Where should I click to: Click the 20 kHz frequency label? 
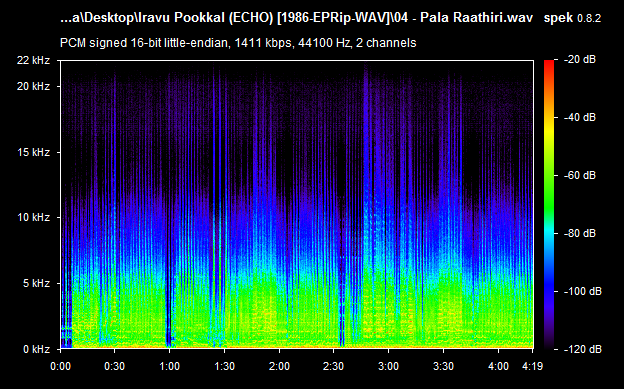[x=33, y=86]
